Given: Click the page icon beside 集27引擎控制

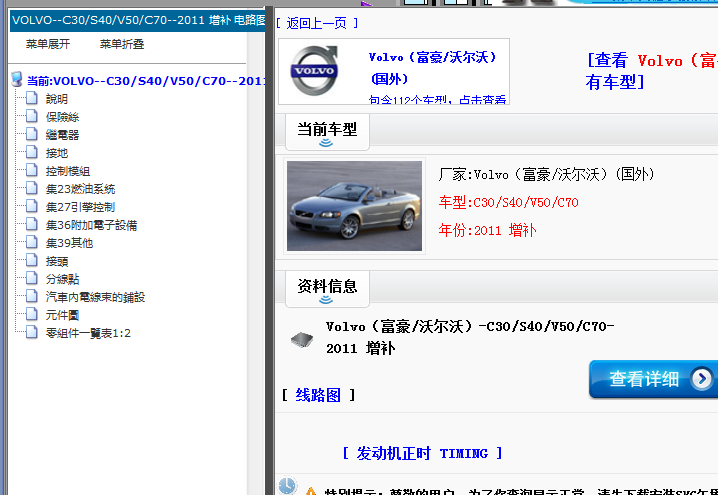Looking at the screenshot, I should pos(32,207).
